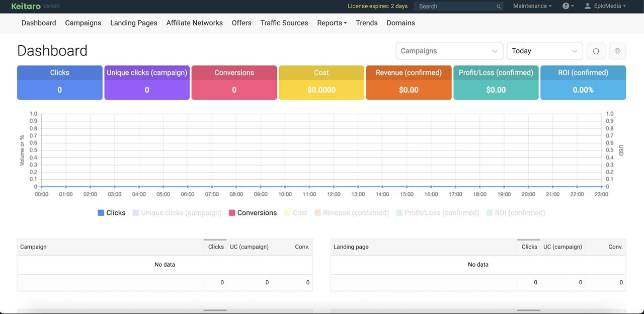
Task: Click the Revenue (confirmed) metric card
Action: tap(409, 83)
